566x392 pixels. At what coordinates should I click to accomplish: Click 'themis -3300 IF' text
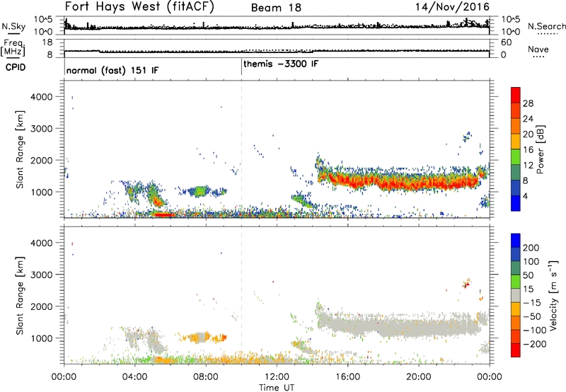pos(281,64)
